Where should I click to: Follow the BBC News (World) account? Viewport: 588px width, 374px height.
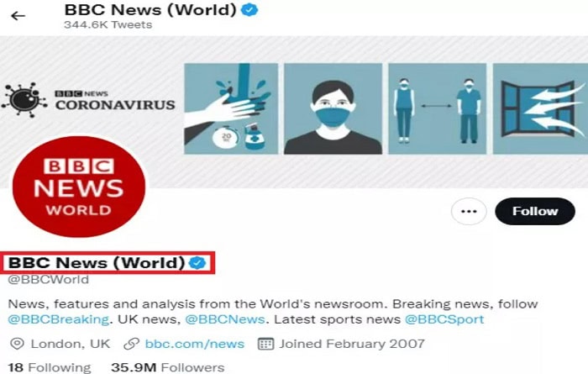[x=535, y=211]
